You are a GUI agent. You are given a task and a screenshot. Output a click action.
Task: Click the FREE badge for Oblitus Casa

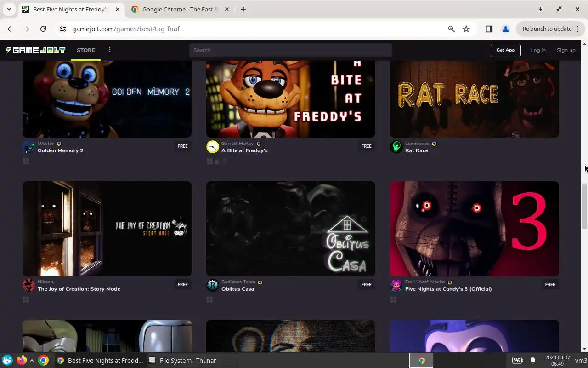point(366,284)
